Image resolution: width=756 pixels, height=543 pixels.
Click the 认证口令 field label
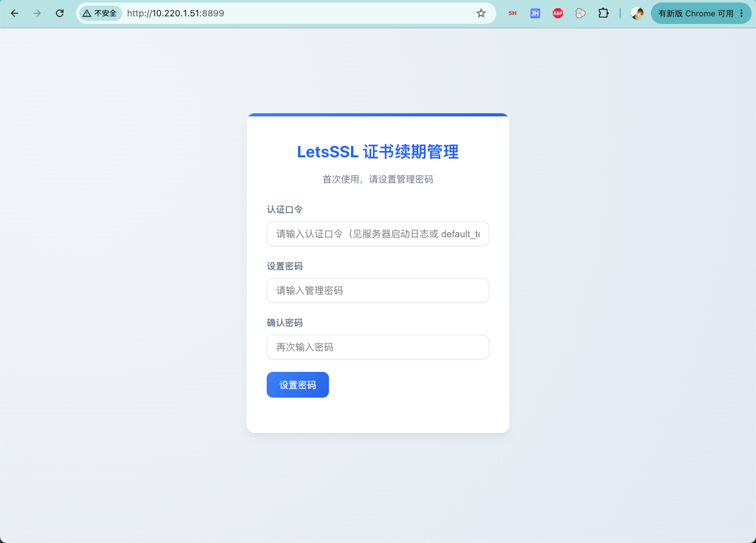point(285,210)
